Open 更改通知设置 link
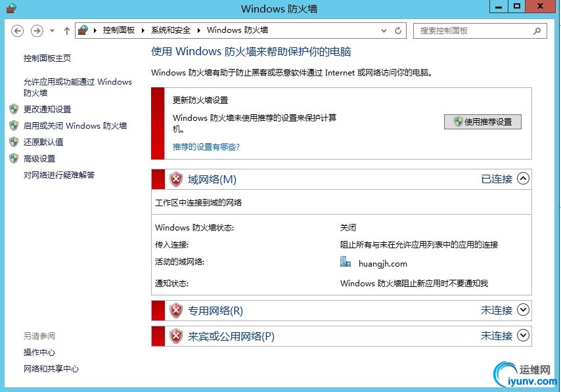The image size is (561, 392). (x=47, y=110)
